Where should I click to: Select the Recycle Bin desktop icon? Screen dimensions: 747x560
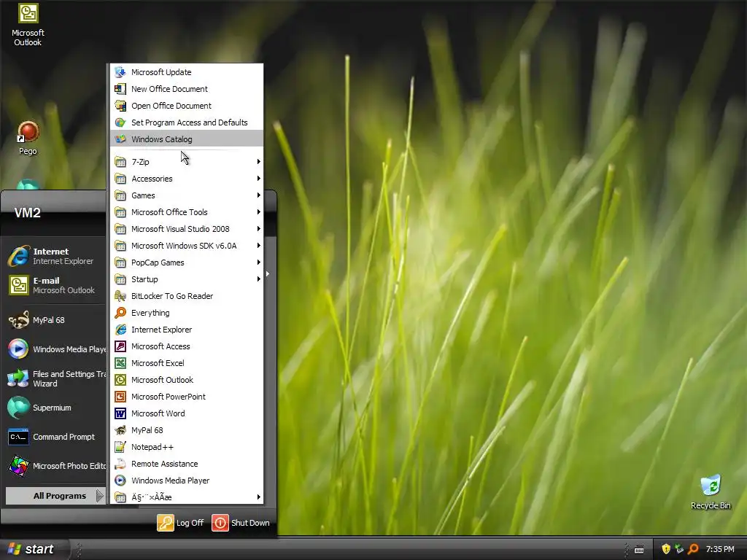point(711,492)
